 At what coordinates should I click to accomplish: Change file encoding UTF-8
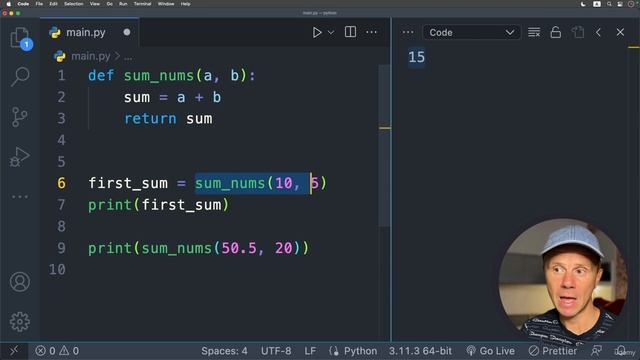(276, 351)
